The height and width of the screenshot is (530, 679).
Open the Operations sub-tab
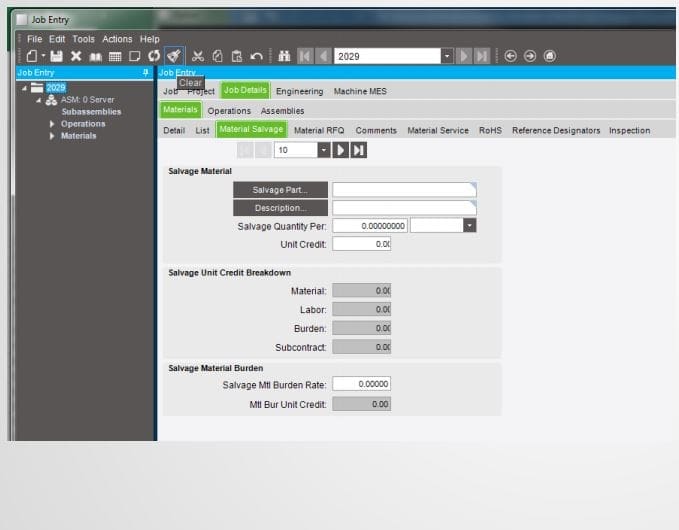229,111
